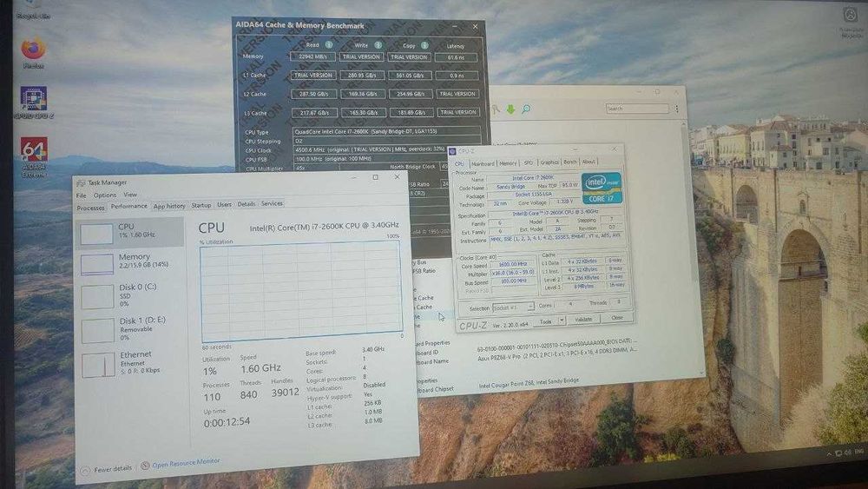
Task: Open Resource Monitor link
Action: [x=186, y=462]
